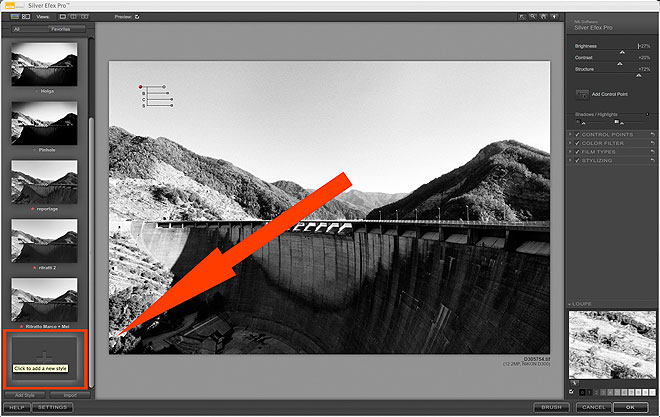Disable the Film Types section
660x417 pixels.
[577, 152]
